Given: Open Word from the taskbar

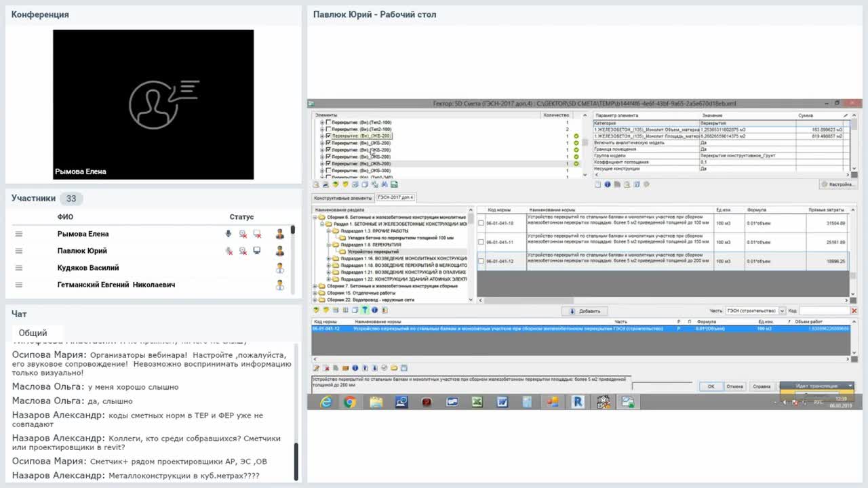Looking at the screenshot, I should pyautogui.click(x=502, y=402).
